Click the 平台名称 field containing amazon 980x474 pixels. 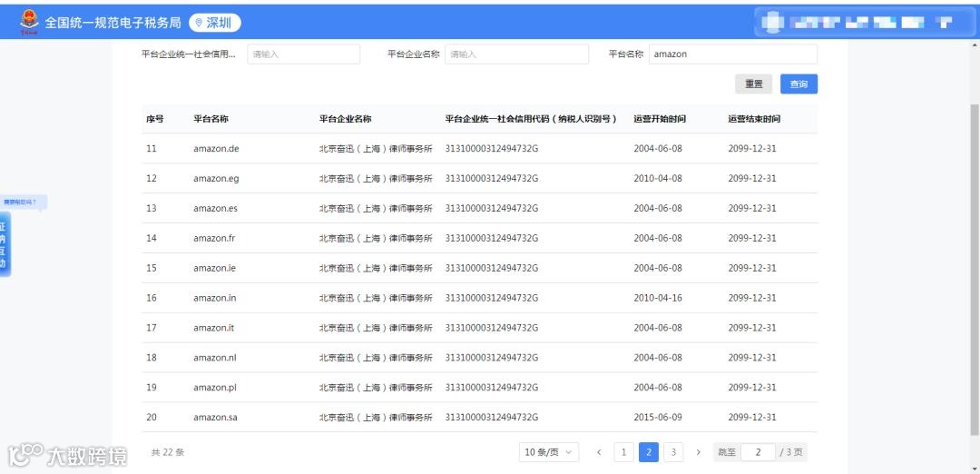(733, 54)
